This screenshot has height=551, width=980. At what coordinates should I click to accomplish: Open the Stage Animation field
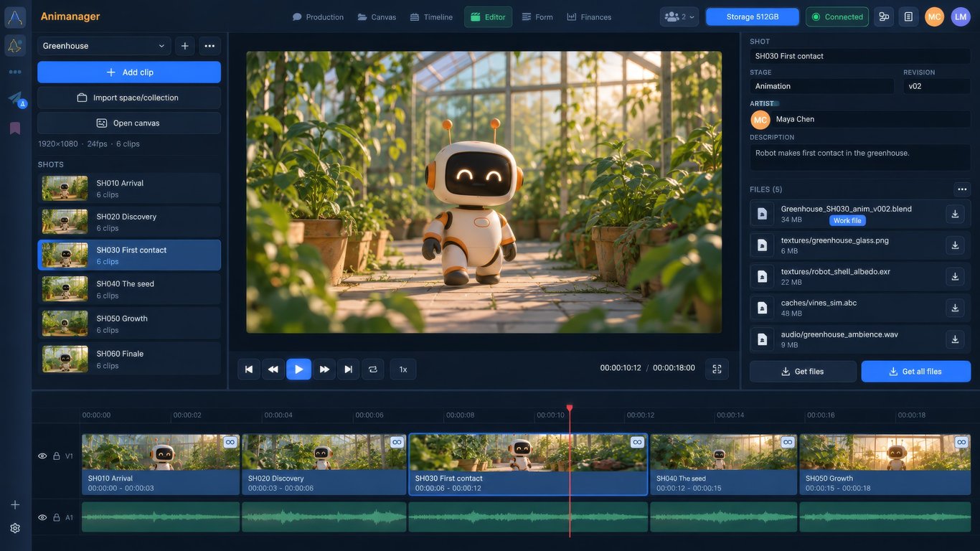click(822, 86)
